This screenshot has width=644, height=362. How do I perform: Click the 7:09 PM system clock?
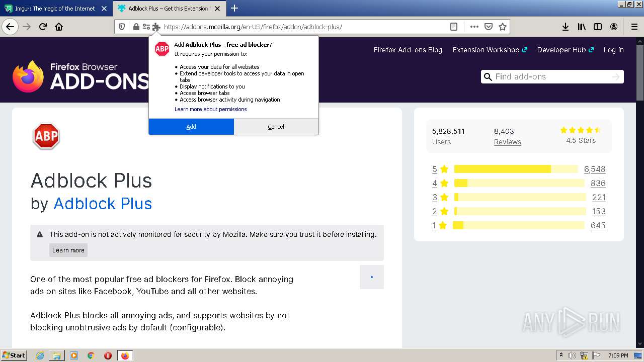618,355
